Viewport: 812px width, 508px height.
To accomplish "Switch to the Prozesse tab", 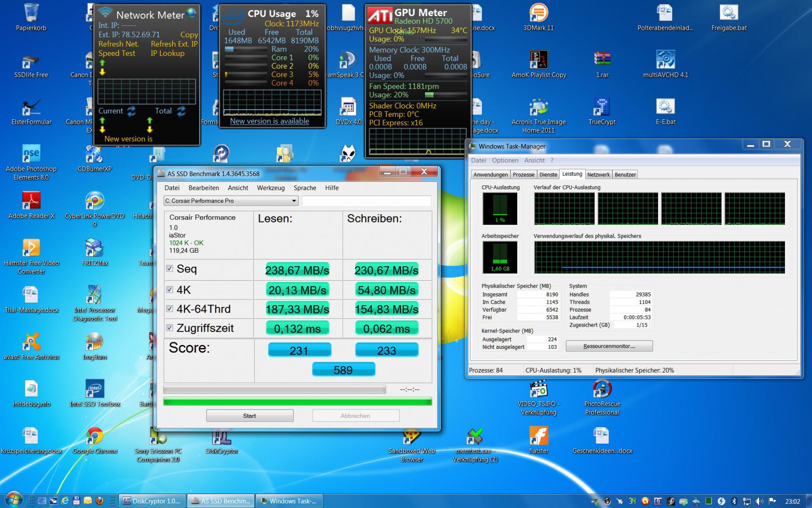I will pyautogui.click(x=523, y=174).
